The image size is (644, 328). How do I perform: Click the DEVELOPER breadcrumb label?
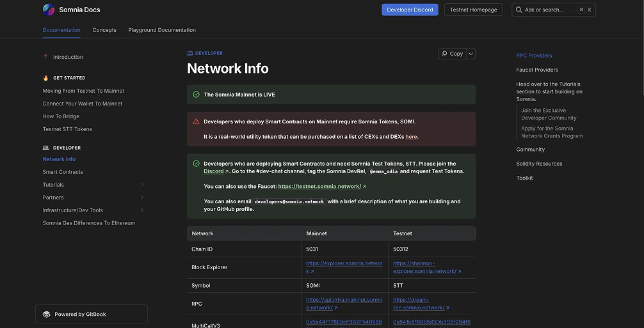[209, 53]
